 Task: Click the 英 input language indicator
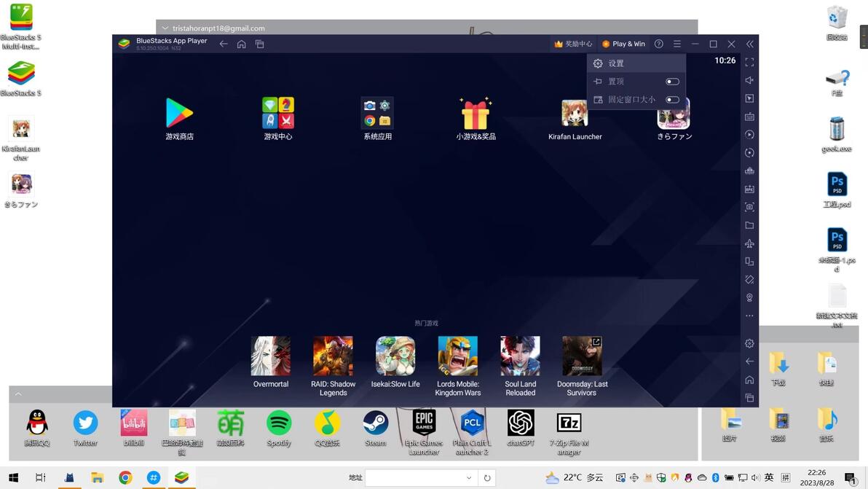click(x=769, y=477)
